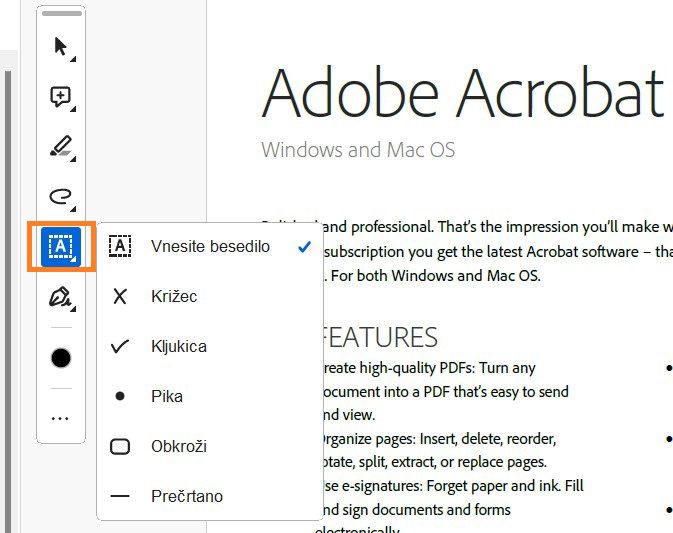Open the add comment tool
Viewport: 673px width, 533px height.
[x=61, y=97]
